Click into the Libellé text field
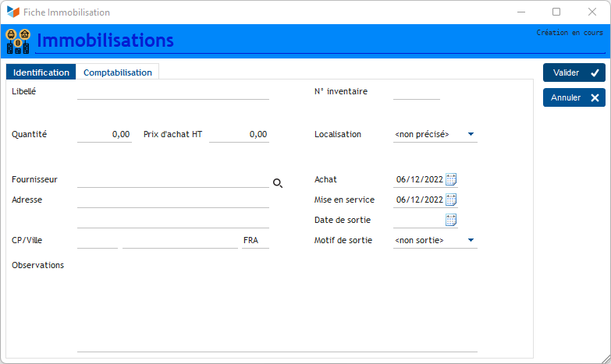Viewport: 611px width, 364px height. coord(172,92)
